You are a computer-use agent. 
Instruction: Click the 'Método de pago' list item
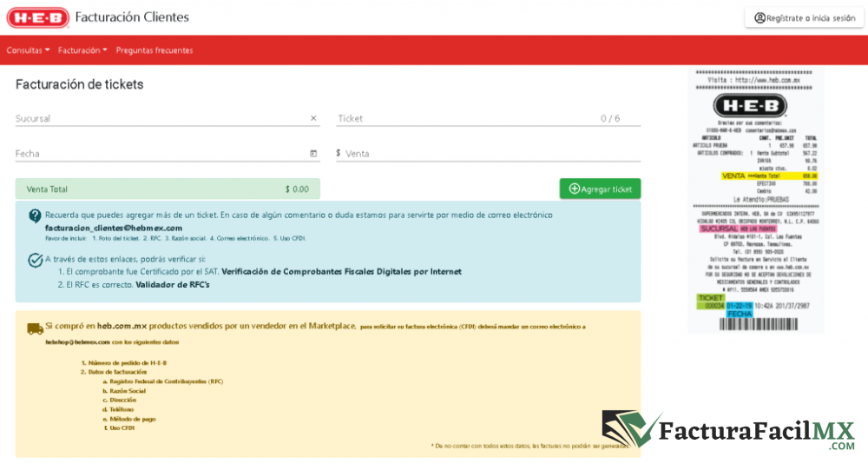tap(132, 419)
